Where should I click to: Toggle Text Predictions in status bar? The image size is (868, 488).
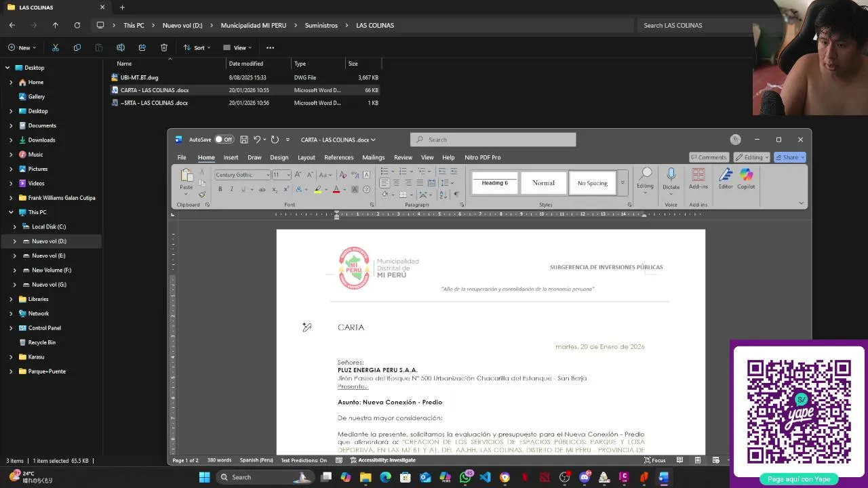click(304, 460)
